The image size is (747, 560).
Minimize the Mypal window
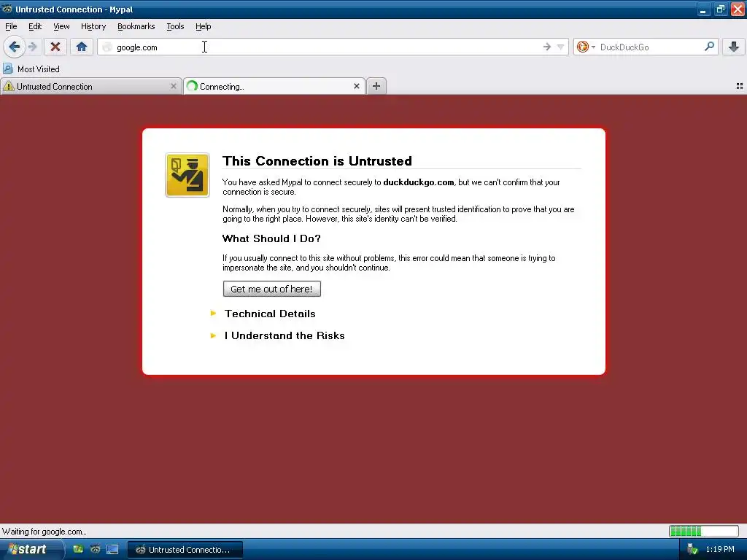click(704, 9)
